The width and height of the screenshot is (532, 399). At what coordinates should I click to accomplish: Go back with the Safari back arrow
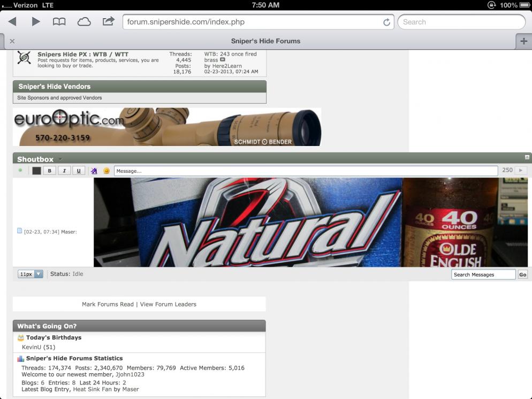[x=12, y=22]
